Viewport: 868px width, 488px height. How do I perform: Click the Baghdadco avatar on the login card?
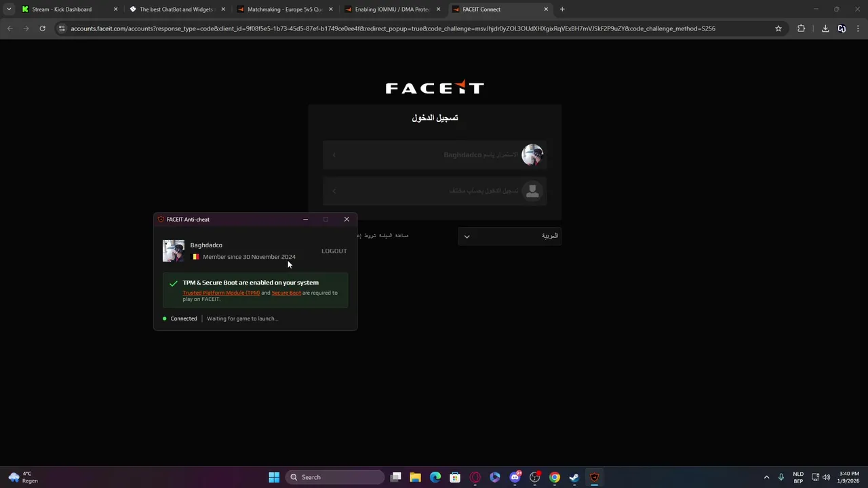click(532, 155)
